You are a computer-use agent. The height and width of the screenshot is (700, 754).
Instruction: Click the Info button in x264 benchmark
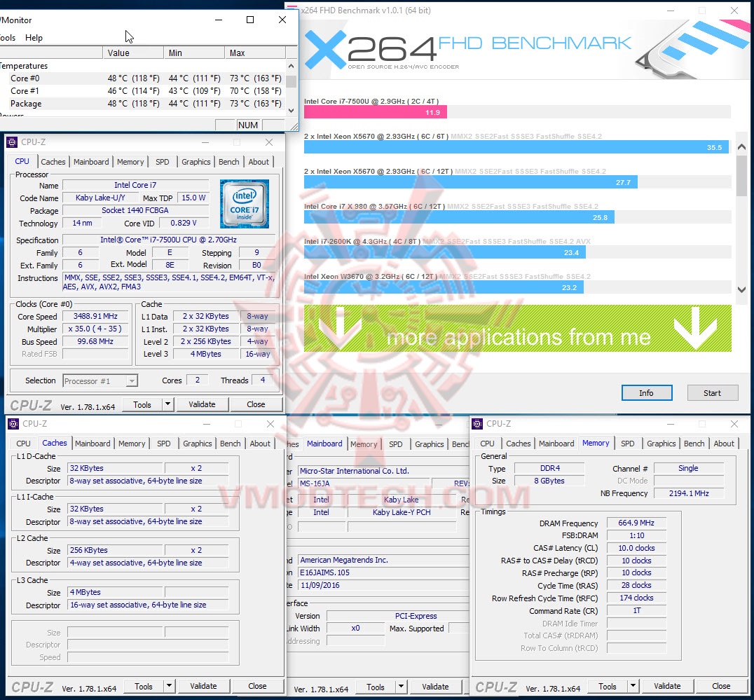(x=646, y=393)
